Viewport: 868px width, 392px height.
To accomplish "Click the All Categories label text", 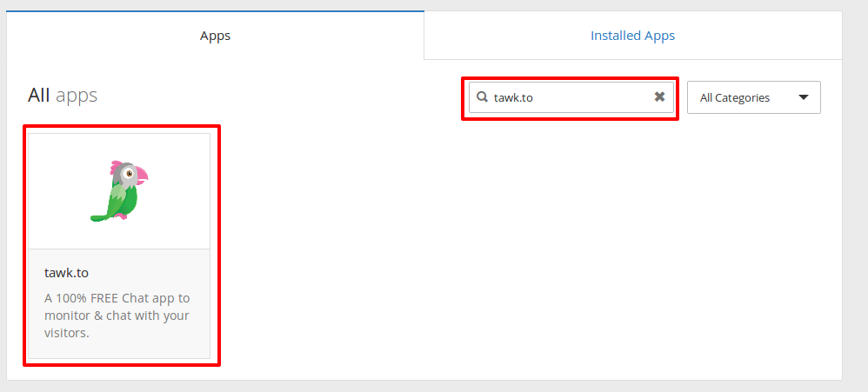I will (x=735, y=98).
